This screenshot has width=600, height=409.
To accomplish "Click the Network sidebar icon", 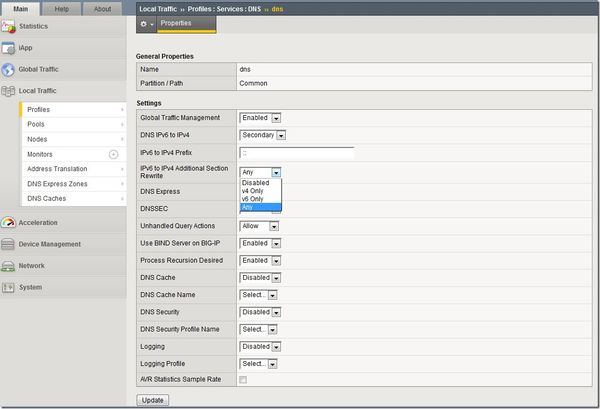I will (x=9, y=266).
